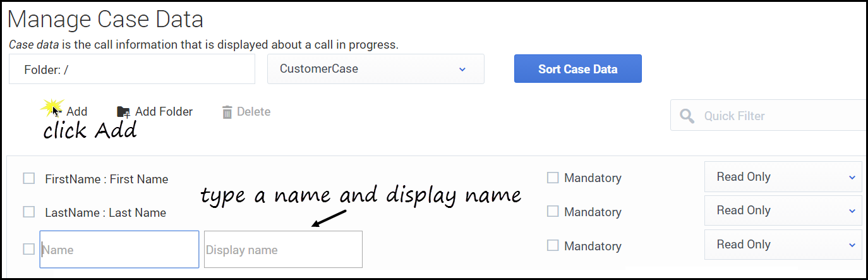The width and height of the screenshot is (868, 280).
Task: Expand Read Only dropdown for FirstName
Action: (783, 177)
